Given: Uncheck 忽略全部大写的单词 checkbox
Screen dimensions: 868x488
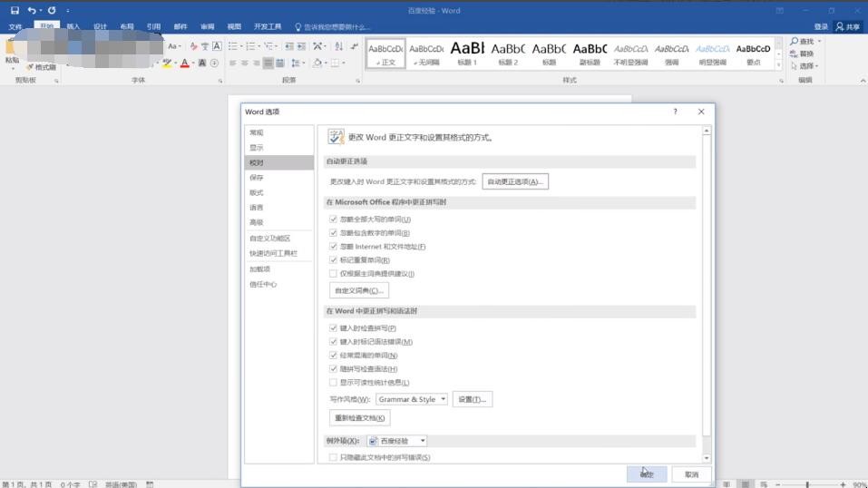Looking at the screenshot, I should click(333, 220).
